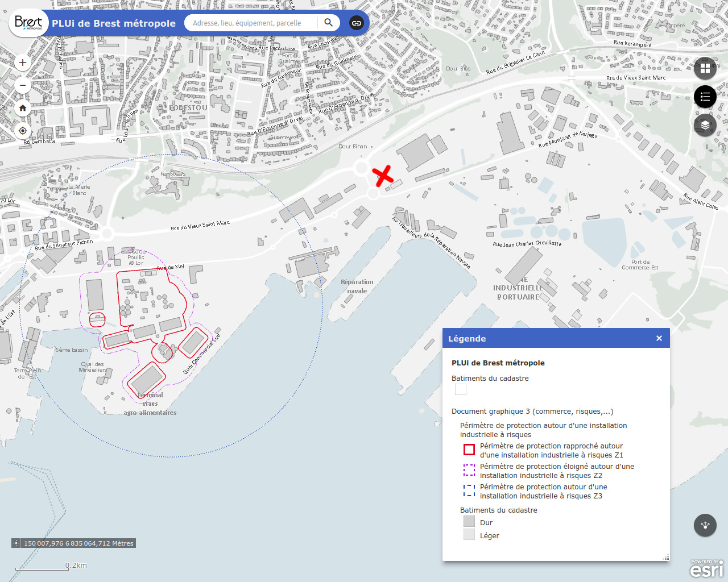Click the Esri logo
Screen dimensions: 728x582
[x=707, y=568]
